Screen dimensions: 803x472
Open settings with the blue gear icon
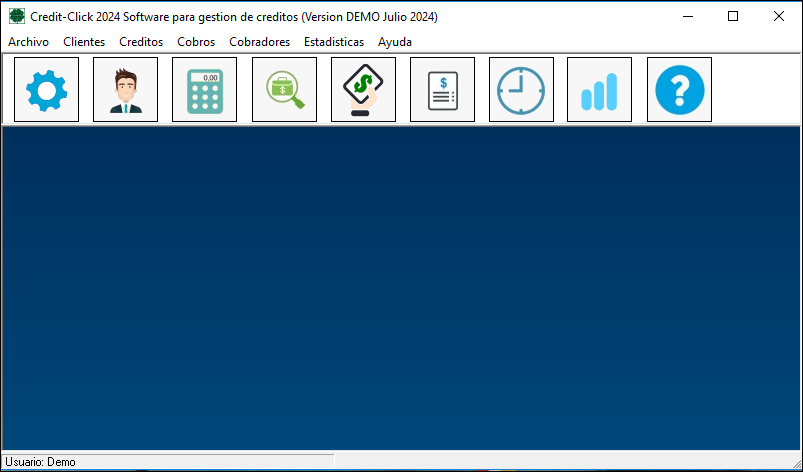tap(46, 90)
